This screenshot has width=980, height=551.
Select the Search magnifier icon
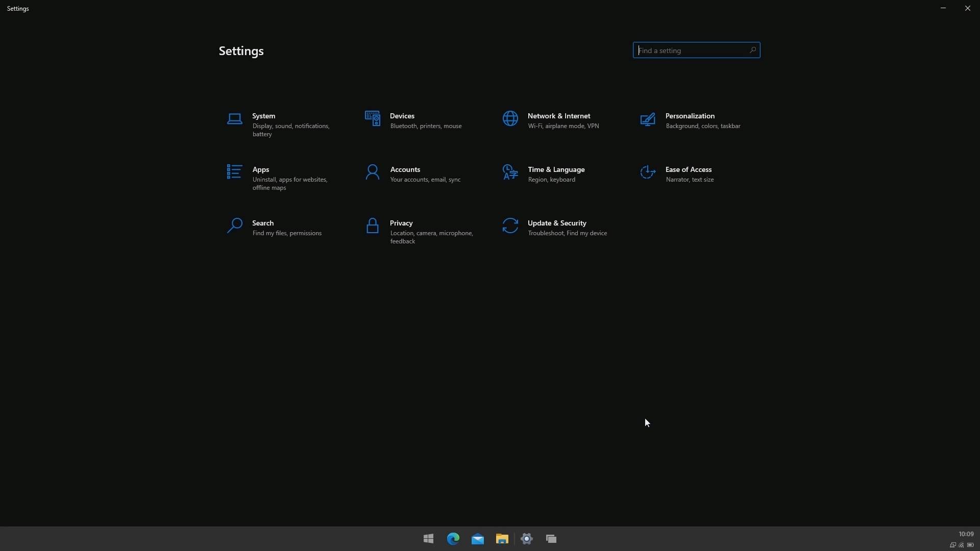pyautogui.click(x=234, y=226)
